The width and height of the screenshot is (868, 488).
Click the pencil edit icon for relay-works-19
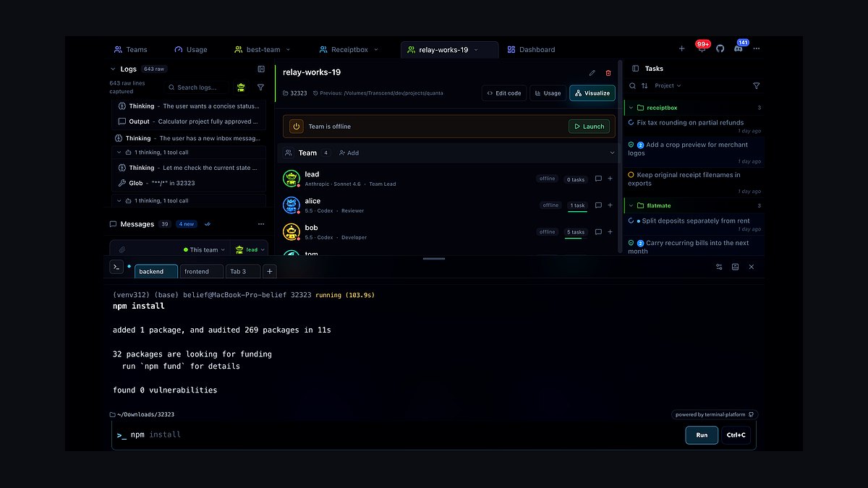pyautogui.click(x=592, y=73)
